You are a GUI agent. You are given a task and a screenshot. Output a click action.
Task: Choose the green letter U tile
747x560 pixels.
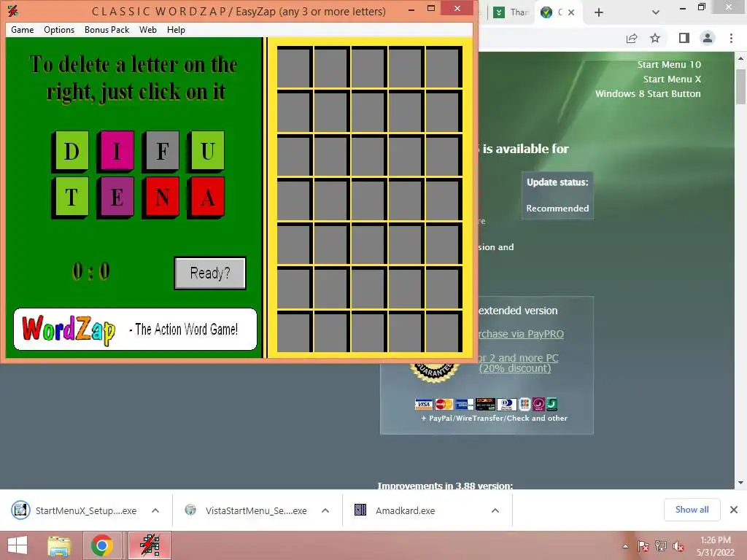point(207,151)
